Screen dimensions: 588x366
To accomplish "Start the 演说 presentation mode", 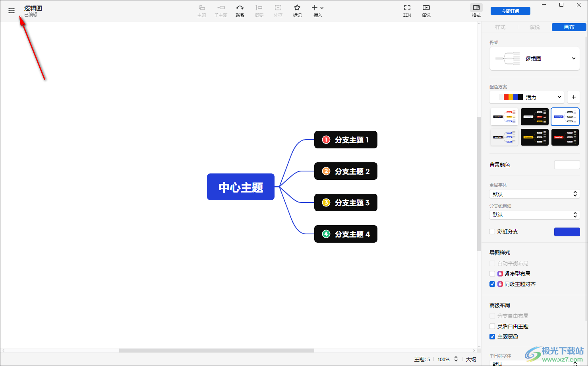I will (x=426, y=11).
